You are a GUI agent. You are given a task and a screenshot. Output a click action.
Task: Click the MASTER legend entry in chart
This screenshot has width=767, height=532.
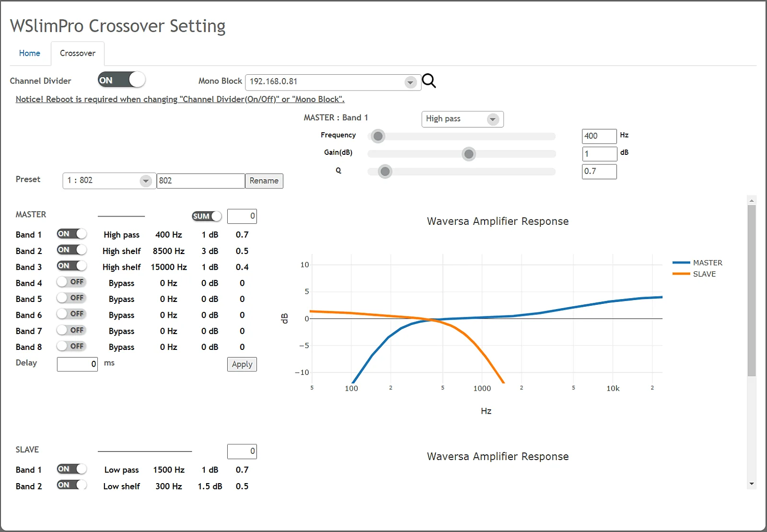pos(697,263)
